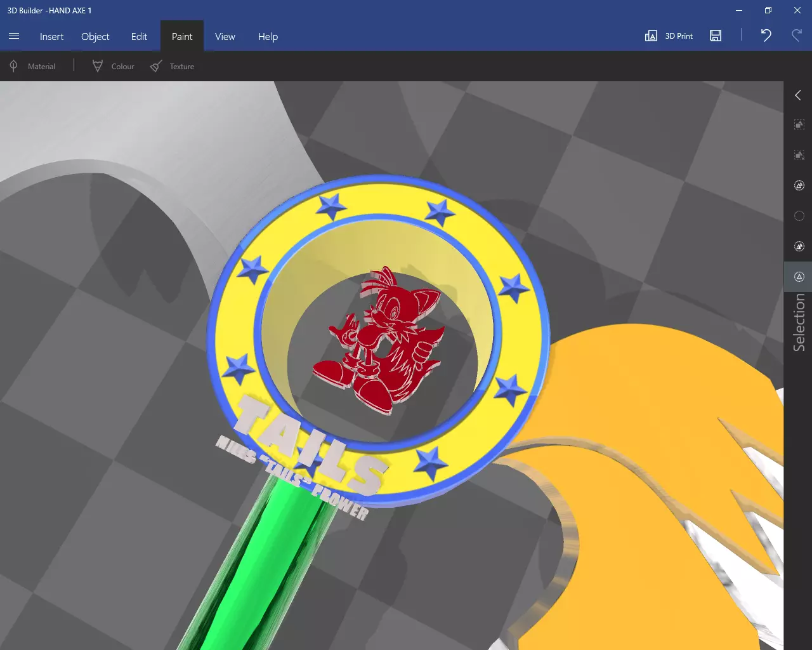Viewport: 812px width, 650px height.
Task: Click the empty dashed circle selection icon
Action: click(799, 216)
